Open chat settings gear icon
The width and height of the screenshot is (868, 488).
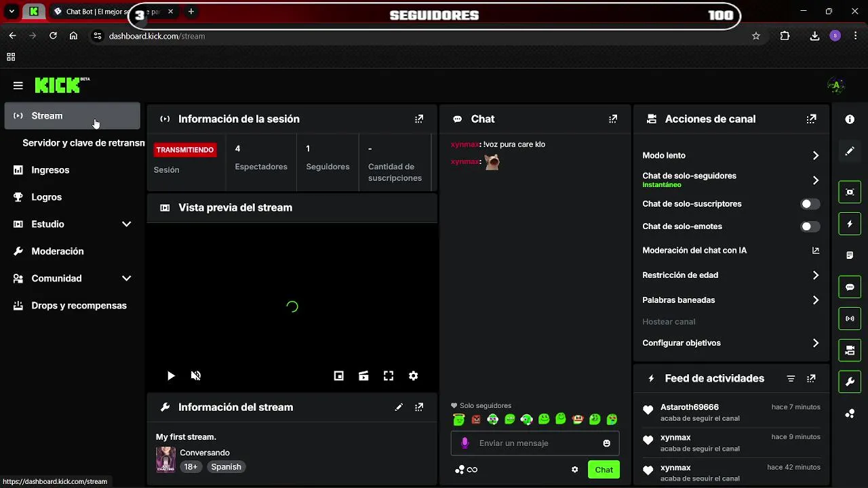click(x=575, y=470)
